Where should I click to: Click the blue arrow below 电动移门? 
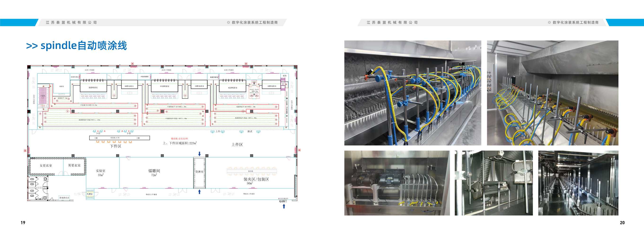pos(284,206)
